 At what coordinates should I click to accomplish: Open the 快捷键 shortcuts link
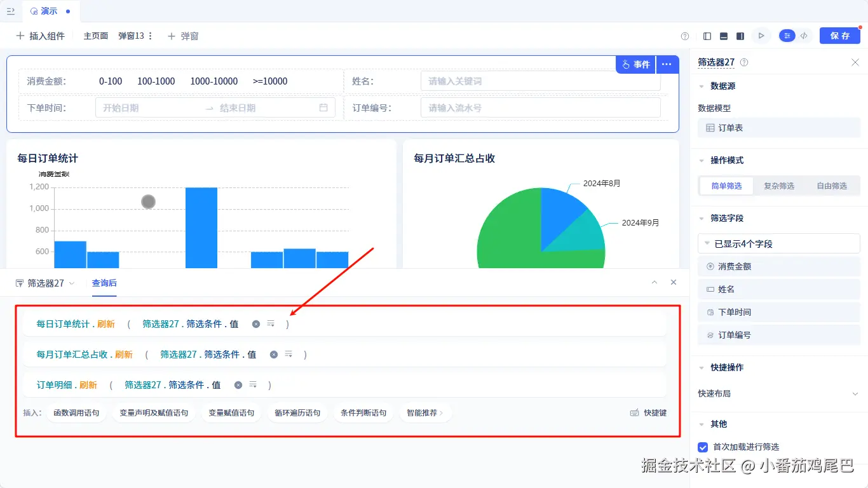point(648,413)
